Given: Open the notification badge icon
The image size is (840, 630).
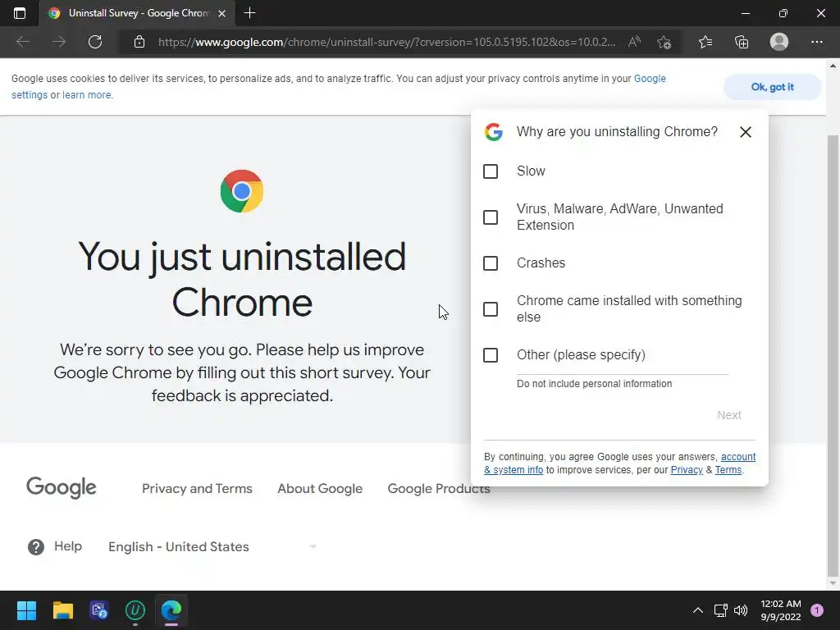Looking at the screenshot, I should pos(817,610).
